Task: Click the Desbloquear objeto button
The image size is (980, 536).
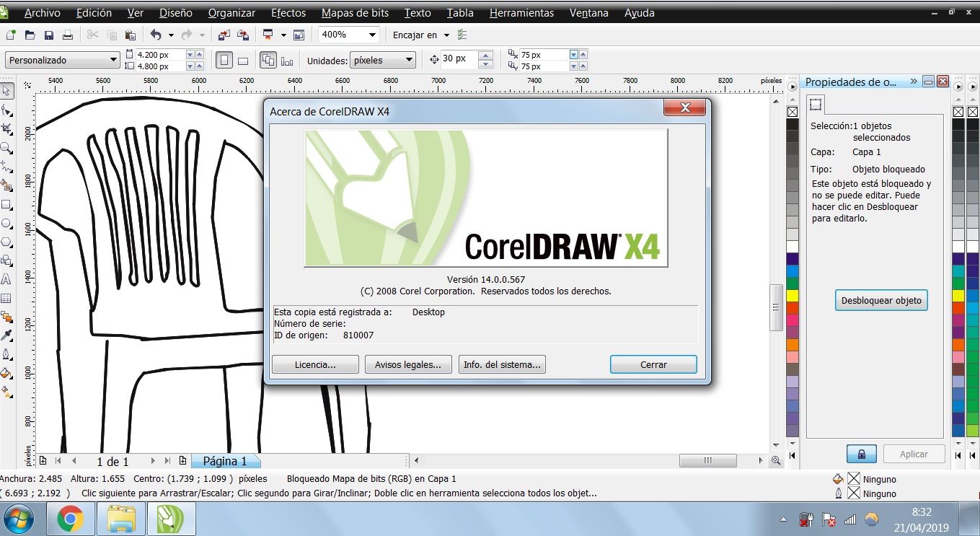Action: click(x=881, y=300)
